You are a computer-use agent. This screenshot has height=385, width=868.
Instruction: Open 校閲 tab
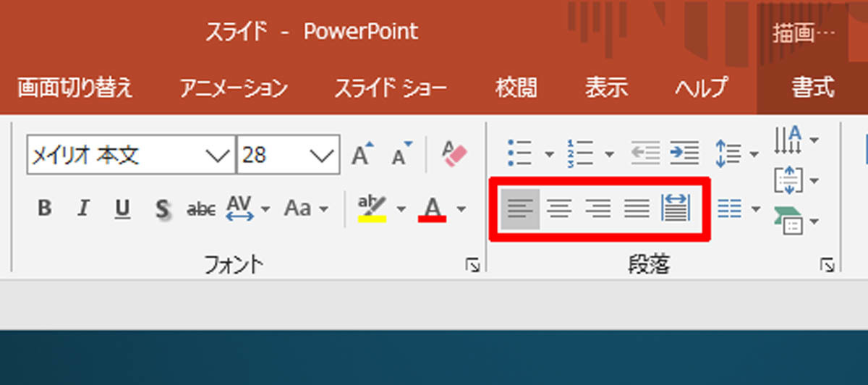516,88
